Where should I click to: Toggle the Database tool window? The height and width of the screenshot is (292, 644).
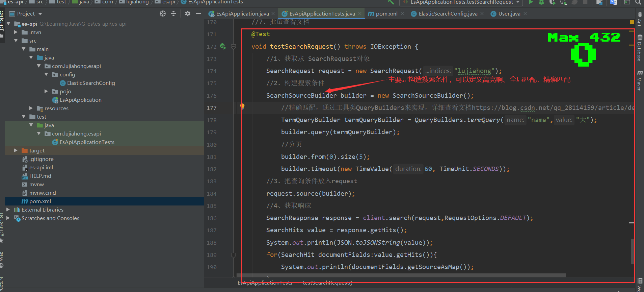pyautogui.click(x=639, y=48)
